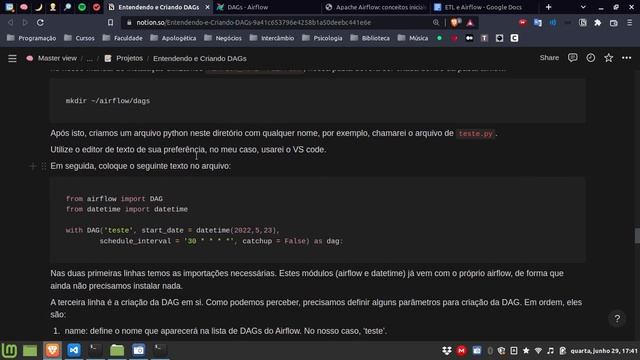Close the Entendendo e Criando DAGs tab
This screenshot has height=360, width=640.
207,7
